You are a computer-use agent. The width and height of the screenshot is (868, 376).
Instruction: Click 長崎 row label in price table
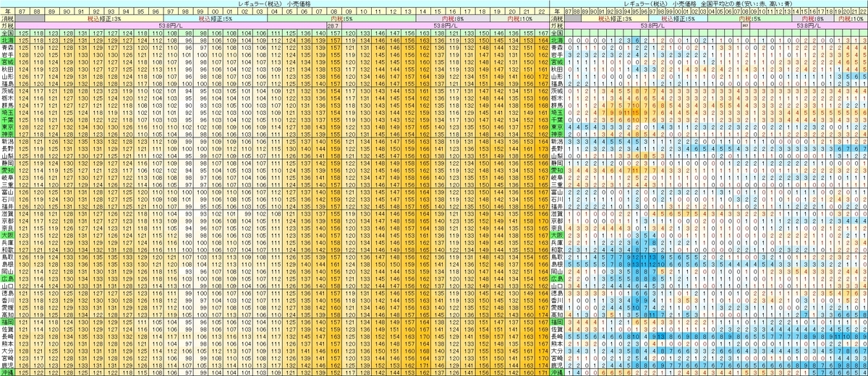pyautogui.click(x=8, y=338)
